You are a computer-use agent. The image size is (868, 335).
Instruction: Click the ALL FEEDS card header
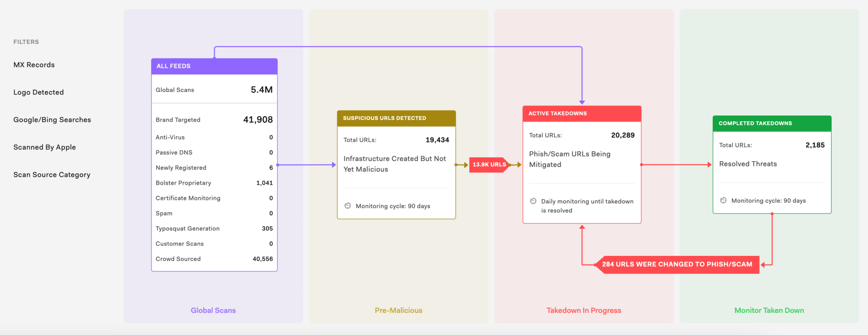214,66
